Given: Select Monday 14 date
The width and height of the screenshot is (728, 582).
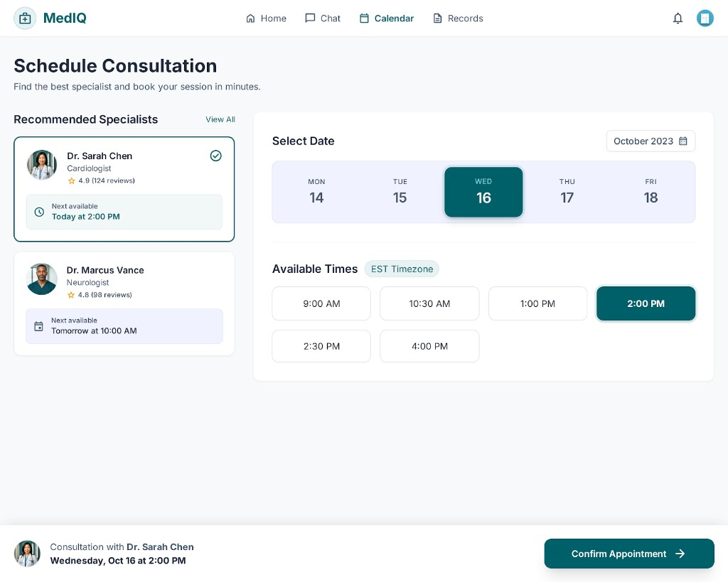Looking at the screenshot, I should pyautogui.click(x=316, y=192).
